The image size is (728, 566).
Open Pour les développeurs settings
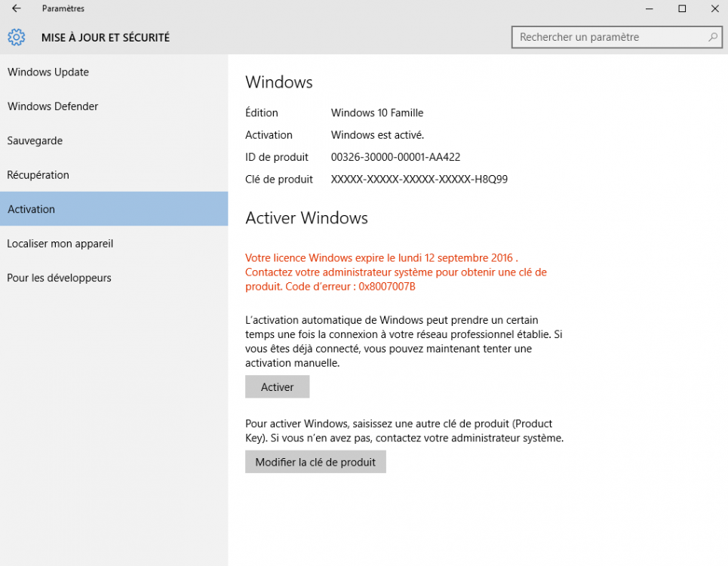coord(58,278)
